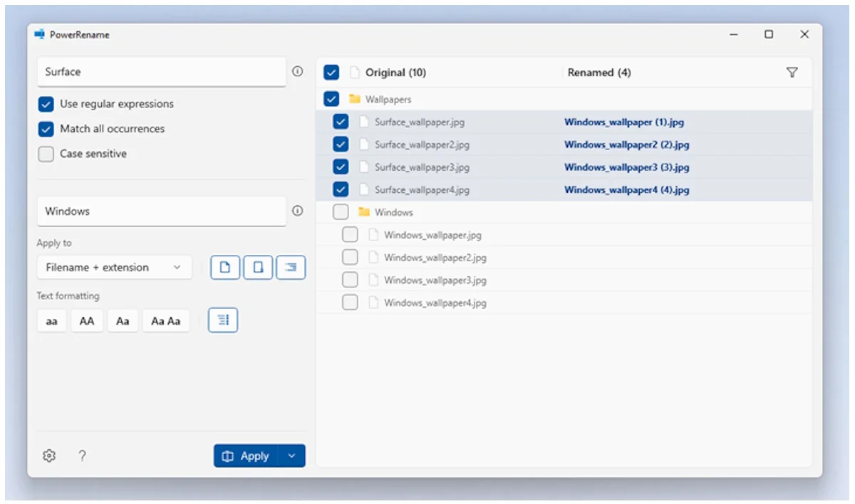
Task: Toggle select-all checkbox beside Original (10)
Action: [x=331, y=72]
